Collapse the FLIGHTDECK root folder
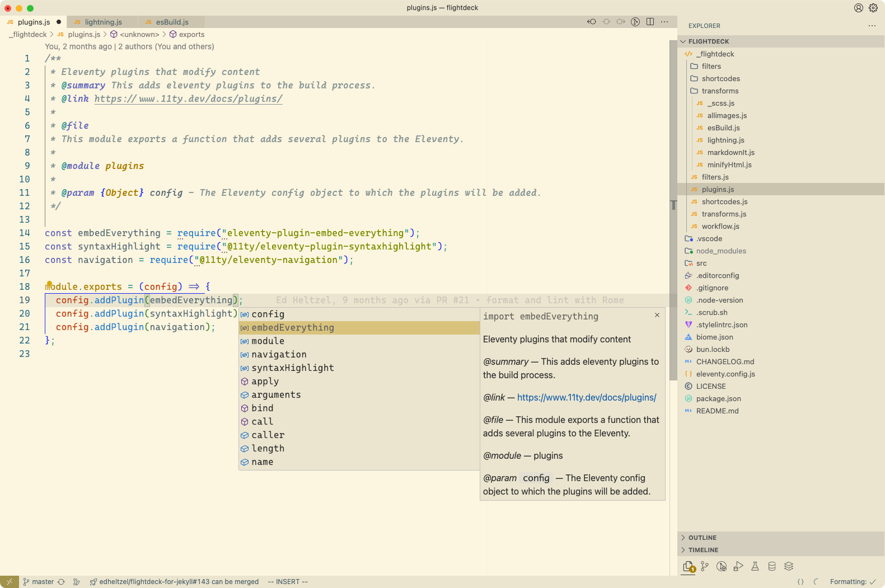The image size is (885, 588). [708, 41]
